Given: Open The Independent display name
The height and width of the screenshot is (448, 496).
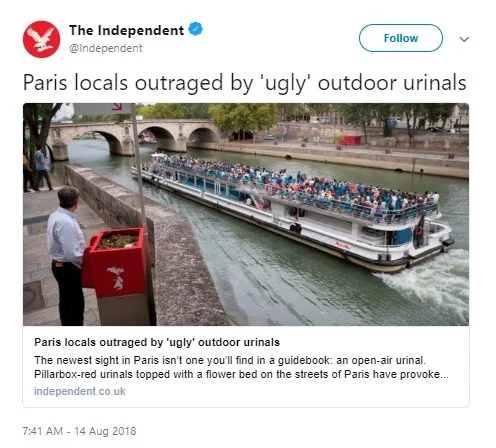Looking at the screenshot, I should (126, 30).
